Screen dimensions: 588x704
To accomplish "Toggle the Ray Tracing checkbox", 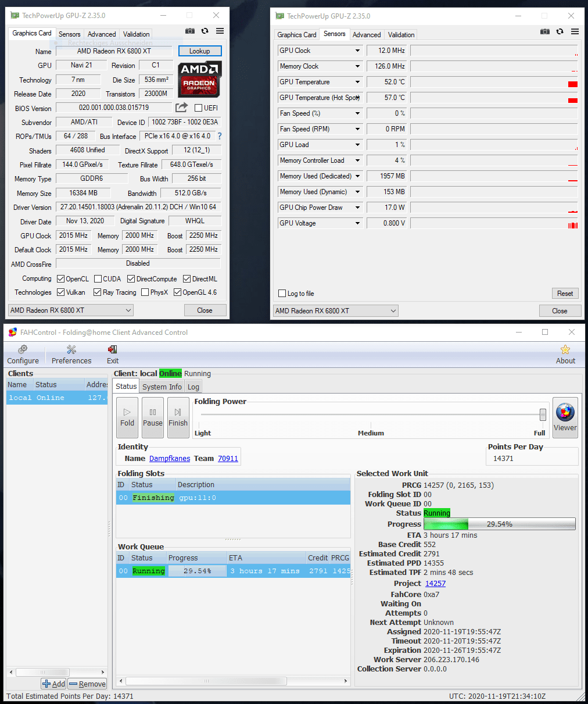I will tap(97, 292).
